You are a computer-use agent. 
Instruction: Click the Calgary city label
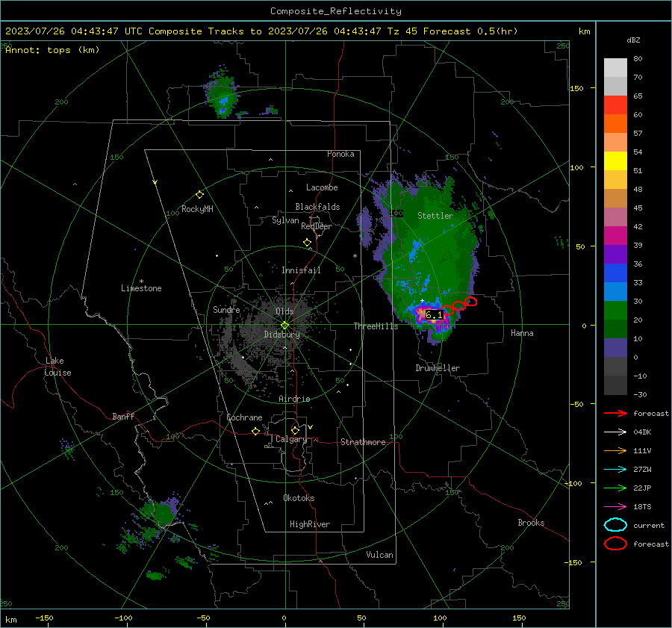(291, 439)
